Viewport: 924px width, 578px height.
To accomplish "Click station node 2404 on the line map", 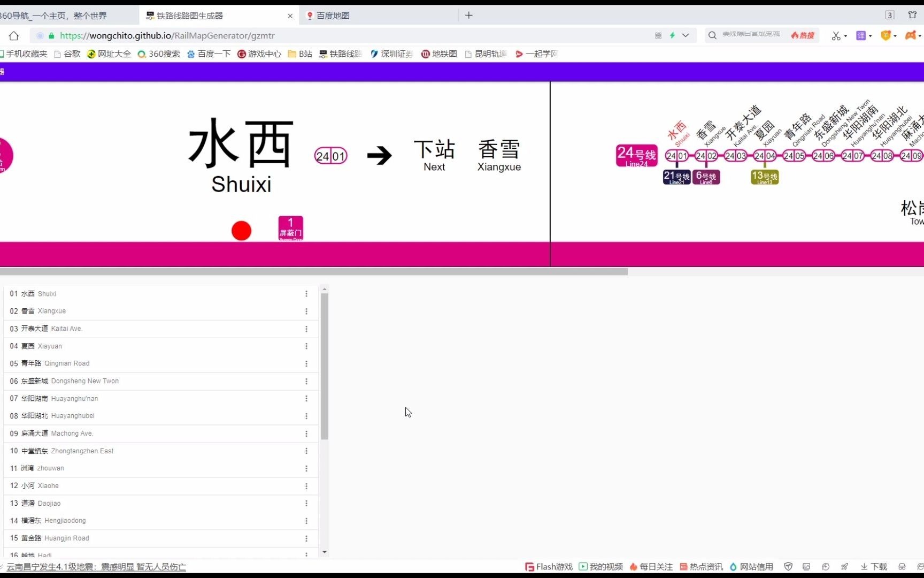I will 765,156.
